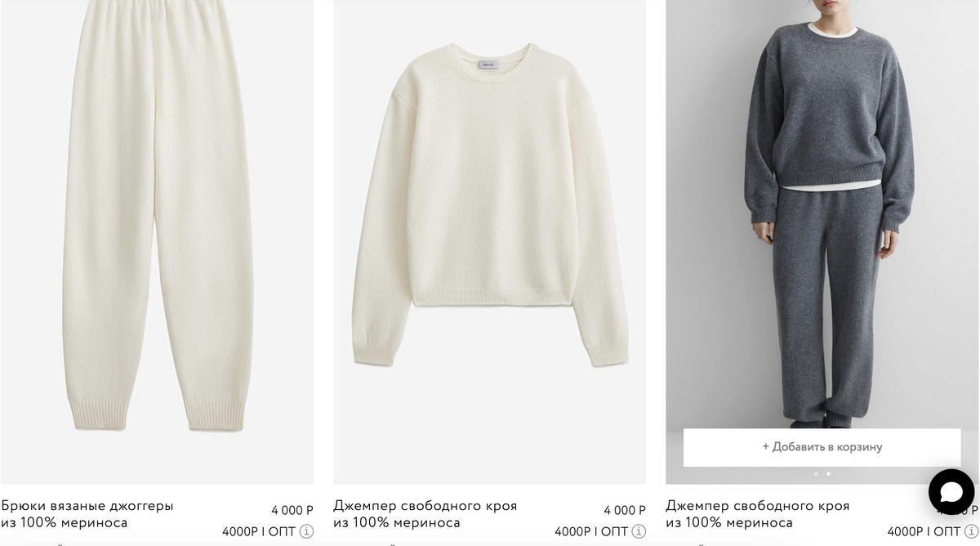The height and width of the screenshot is (546, 980).
Task: Open the live chat bubble widget
Action: pos(951,492)
